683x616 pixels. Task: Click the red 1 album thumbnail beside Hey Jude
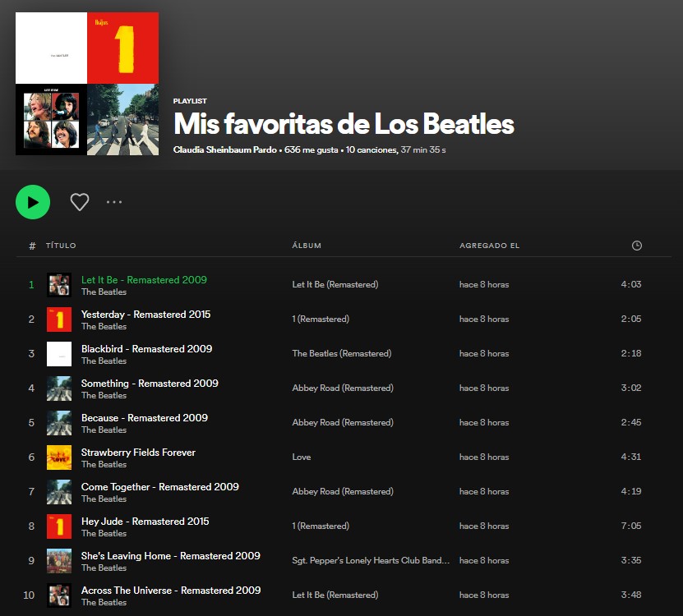click(59, 526)
